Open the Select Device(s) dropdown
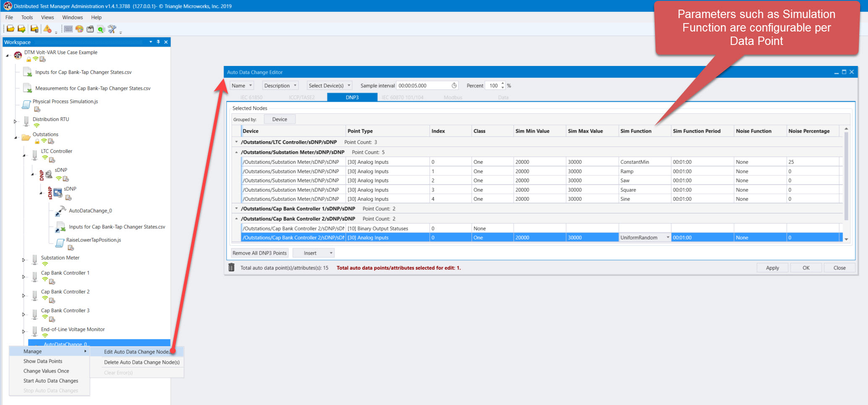 pyautogui.click(x=329, y=86)
